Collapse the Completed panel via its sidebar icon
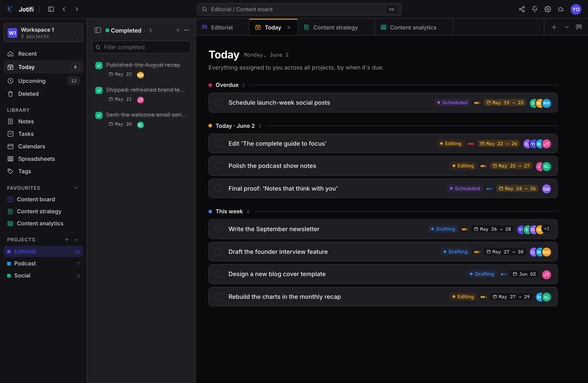 tap(98, 30)
